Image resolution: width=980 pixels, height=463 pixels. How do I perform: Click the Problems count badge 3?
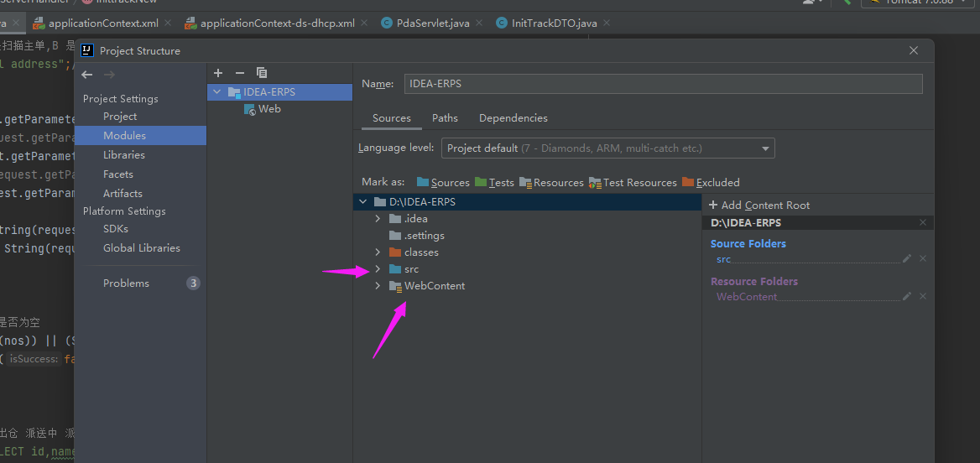[x=193, y=284]
